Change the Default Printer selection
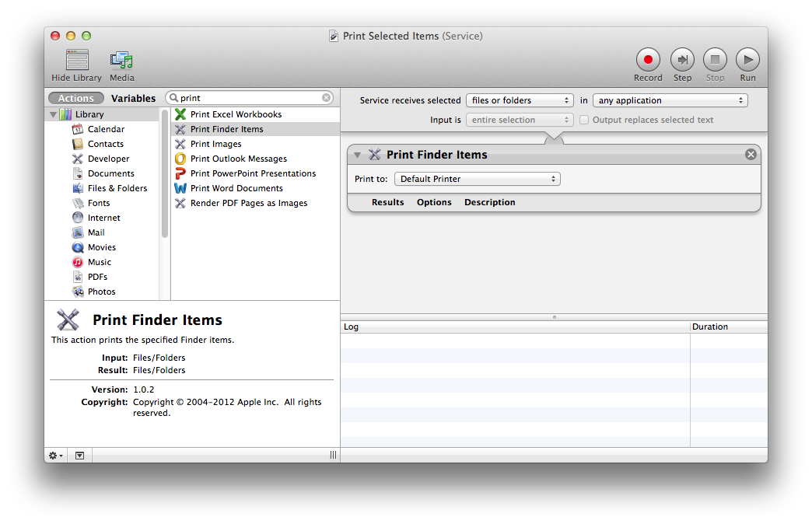The image size is (812, 524). pos(477,178)
